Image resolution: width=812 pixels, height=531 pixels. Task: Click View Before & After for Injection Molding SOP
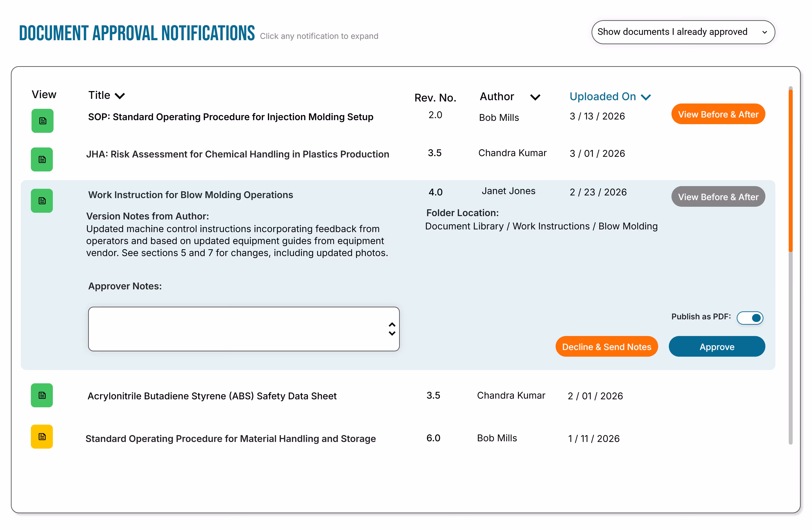point(718,114)
